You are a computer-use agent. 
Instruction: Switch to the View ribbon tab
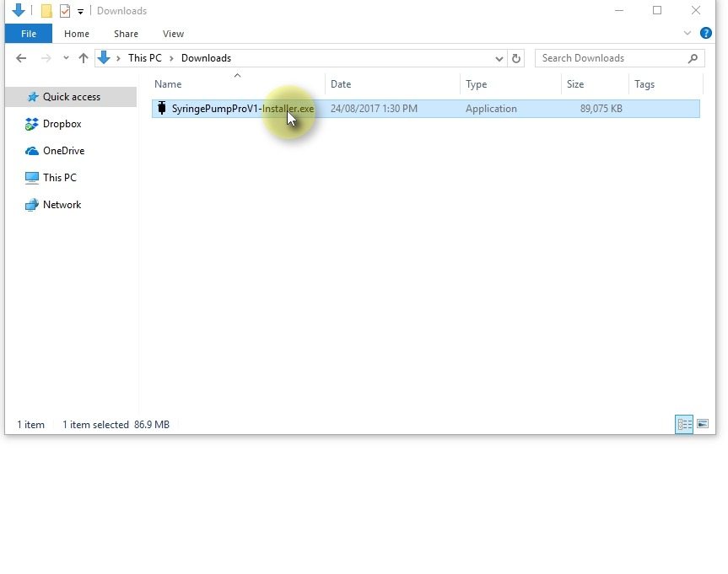tap(173, 34)
